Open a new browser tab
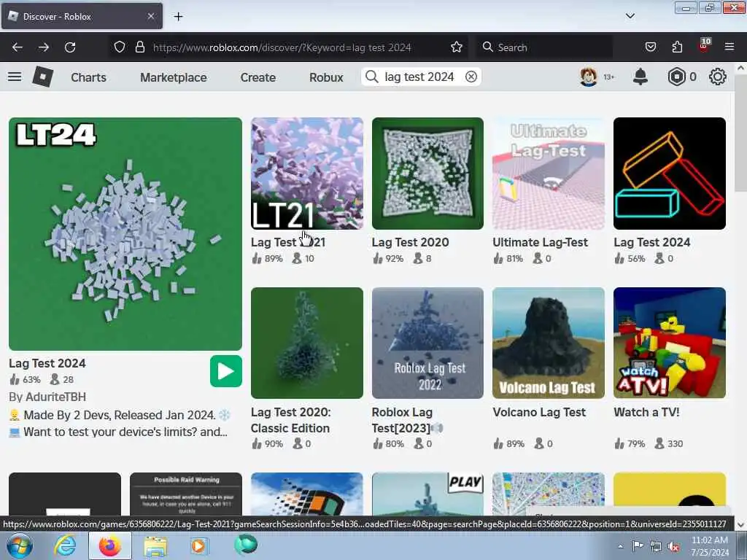 coord(178,17)
